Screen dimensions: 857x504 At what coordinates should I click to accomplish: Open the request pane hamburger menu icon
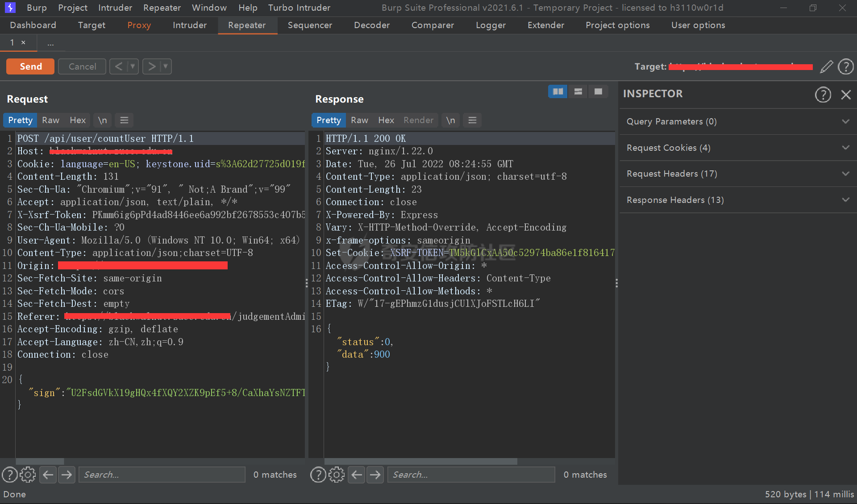coord(124,120)
